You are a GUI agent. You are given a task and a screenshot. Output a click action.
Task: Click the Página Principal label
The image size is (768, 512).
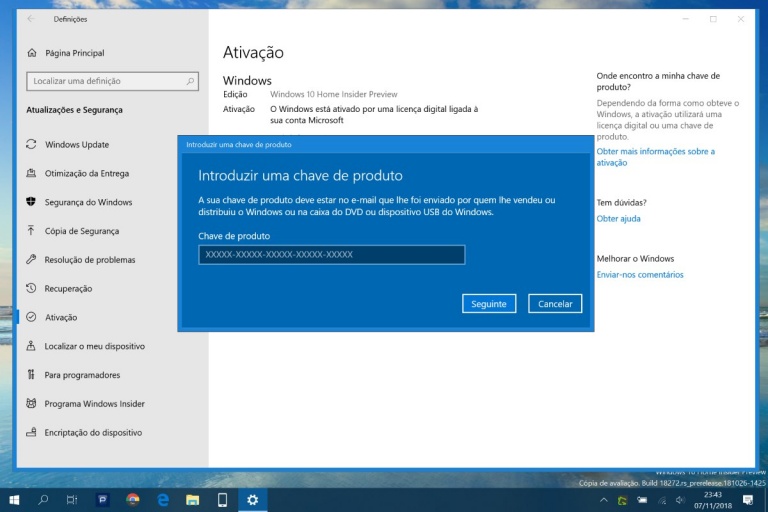74,53
